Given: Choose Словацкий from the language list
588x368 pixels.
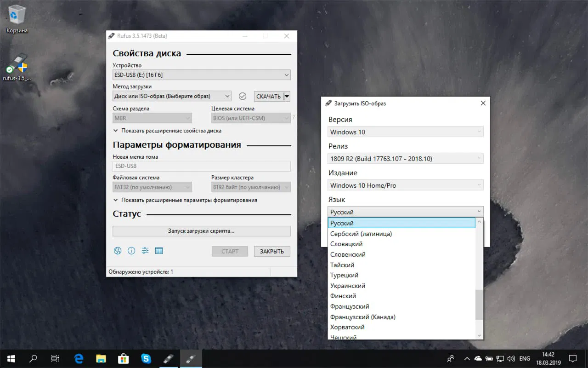Looking at the screenshot, I should pyautogui.click(x=401, y=244).
